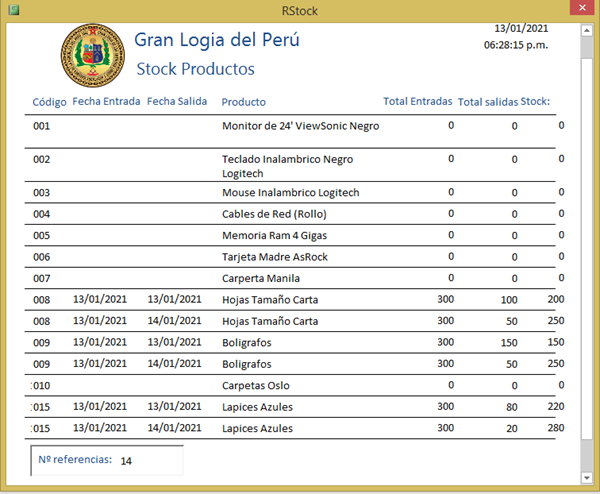Select code 002
Viewport: 600px width, 494px height.
coord(42,159)
